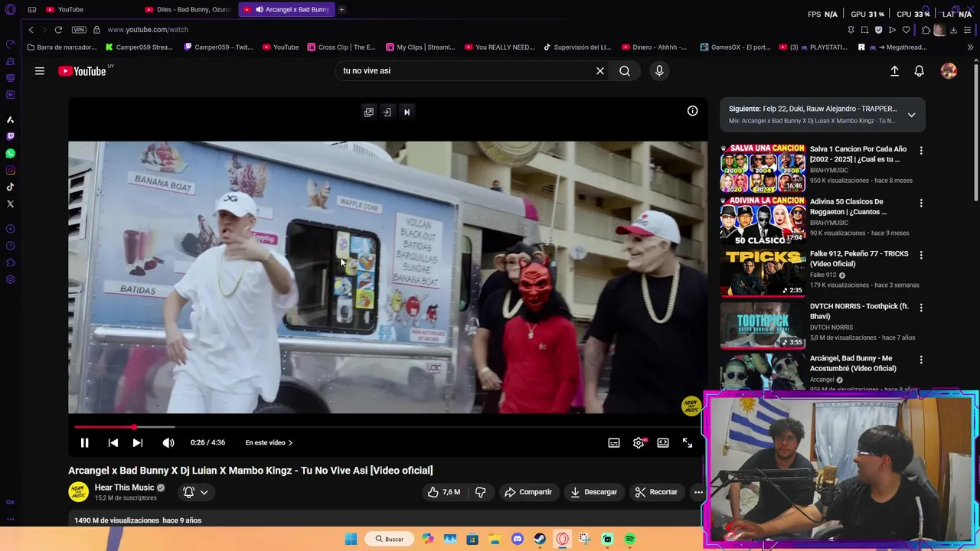Switch to 'Diles - Bad Bunny, Ozuna' tab

coord(188,9)
